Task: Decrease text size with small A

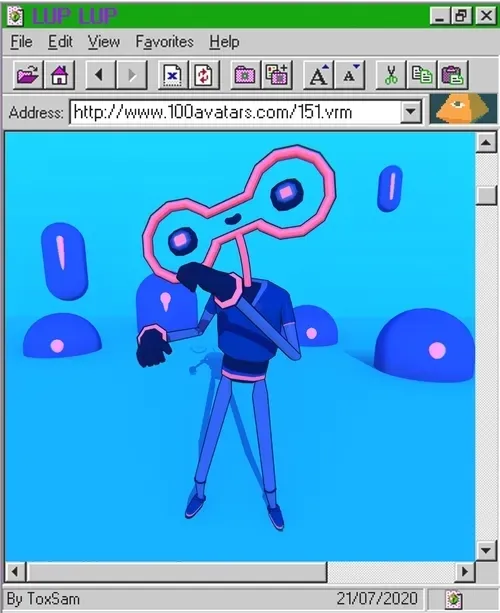Action: pos(349,75)
